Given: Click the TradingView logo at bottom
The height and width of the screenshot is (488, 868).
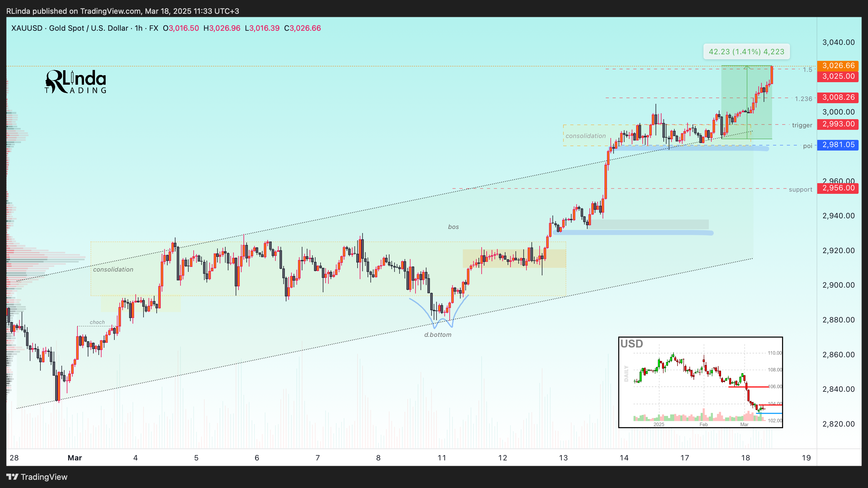Looking at the screenshot, I should coord(37,476).
